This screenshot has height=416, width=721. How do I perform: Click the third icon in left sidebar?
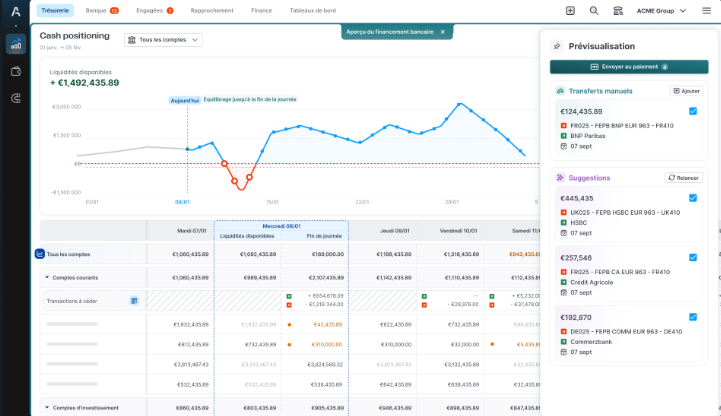15,98
